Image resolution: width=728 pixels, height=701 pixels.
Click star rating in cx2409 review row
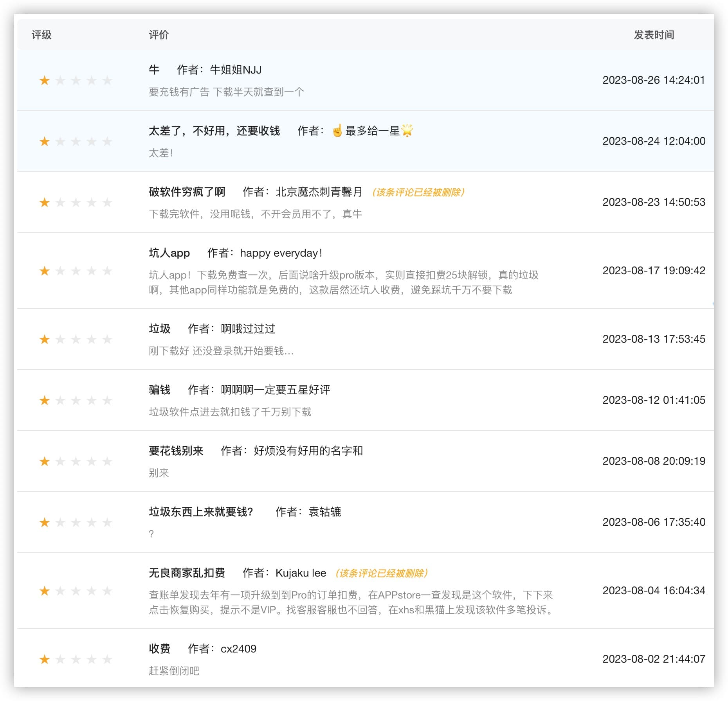point(76,660)
